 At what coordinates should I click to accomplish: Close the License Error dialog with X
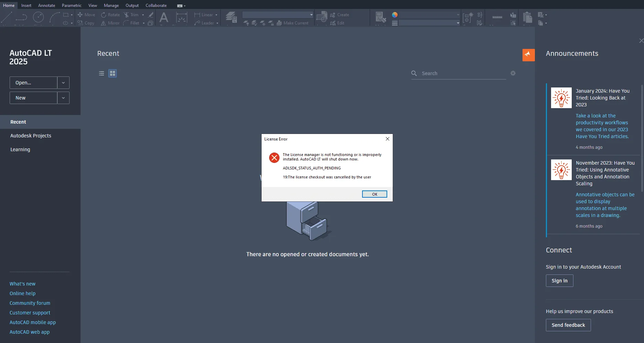click(388, 139)
